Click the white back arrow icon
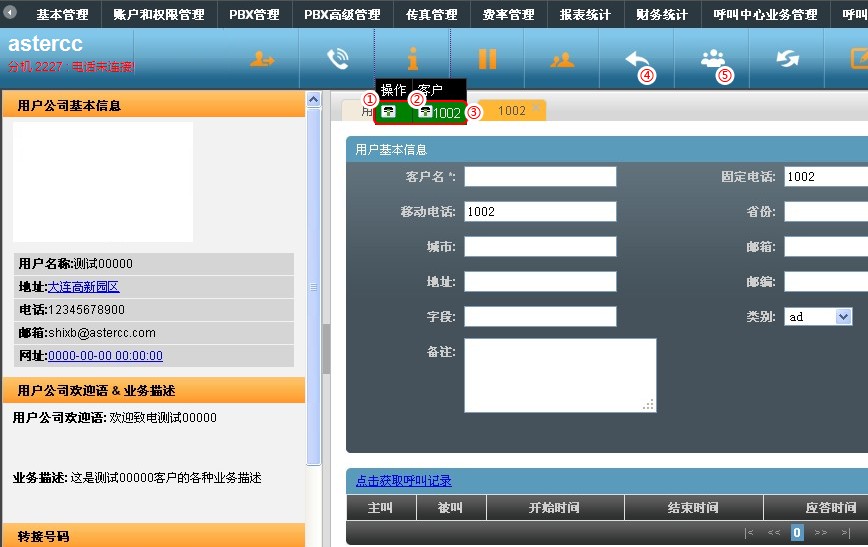The height and width of the screenshot is (547, 868). point(636,59)
